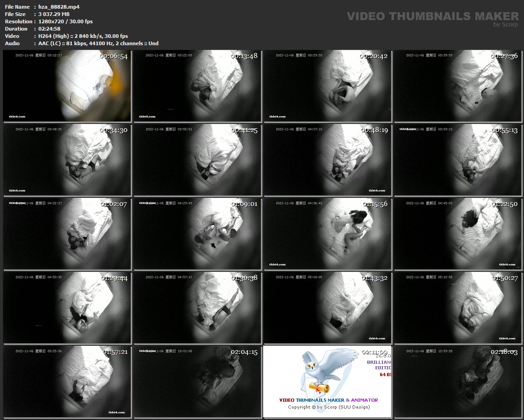Viewport: 524px width, 420px height.
Task: Click the VIDEO THUMBNAILS MAKER header logo
Action: 432,16
